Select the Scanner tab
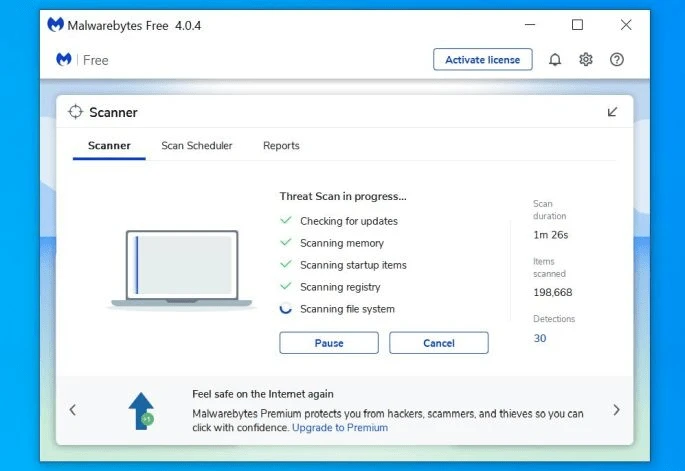 (109, 145)
